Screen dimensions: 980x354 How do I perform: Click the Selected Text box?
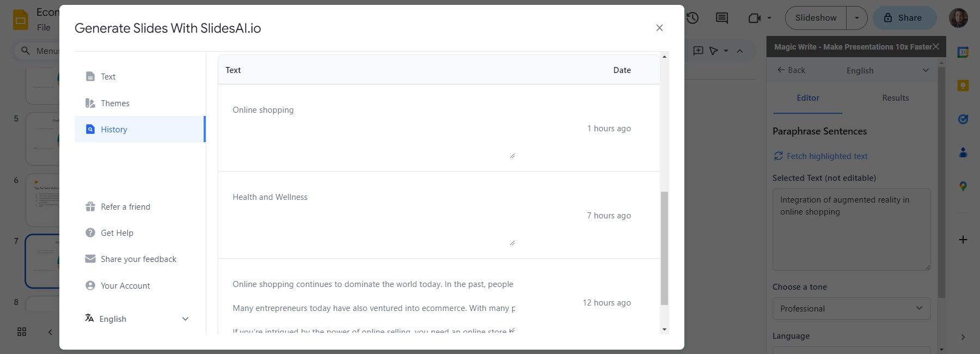pos(851,229)
